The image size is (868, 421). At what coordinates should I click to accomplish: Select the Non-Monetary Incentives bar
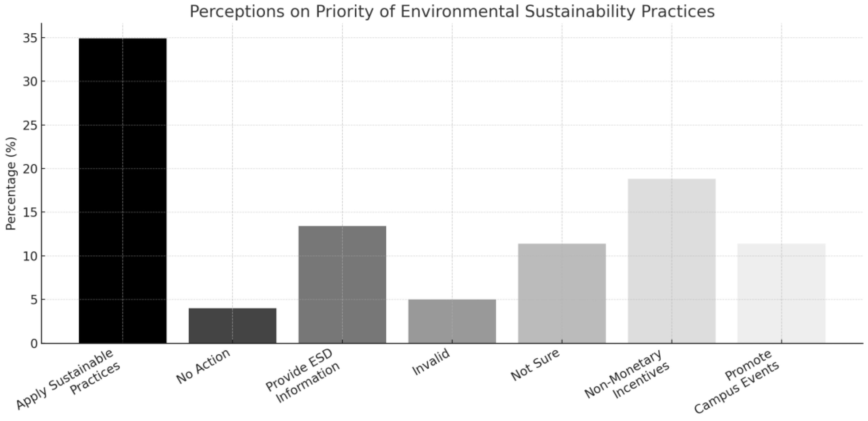click(x=672, y=261)
